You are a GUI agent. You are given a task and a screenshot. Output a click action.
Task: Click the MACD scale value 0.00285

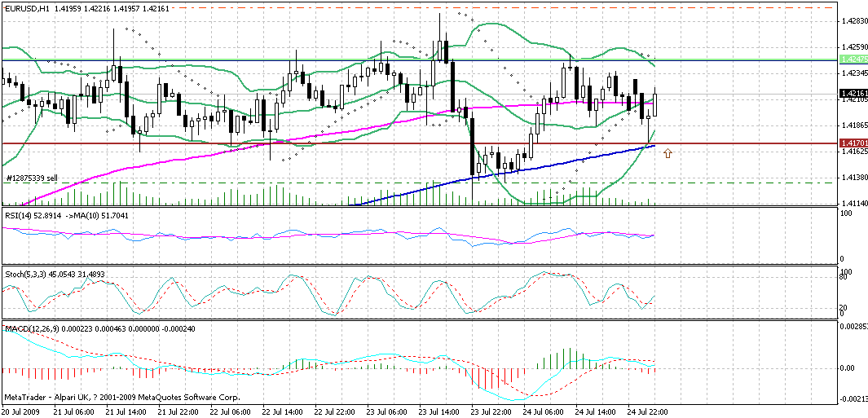point(854,328)
